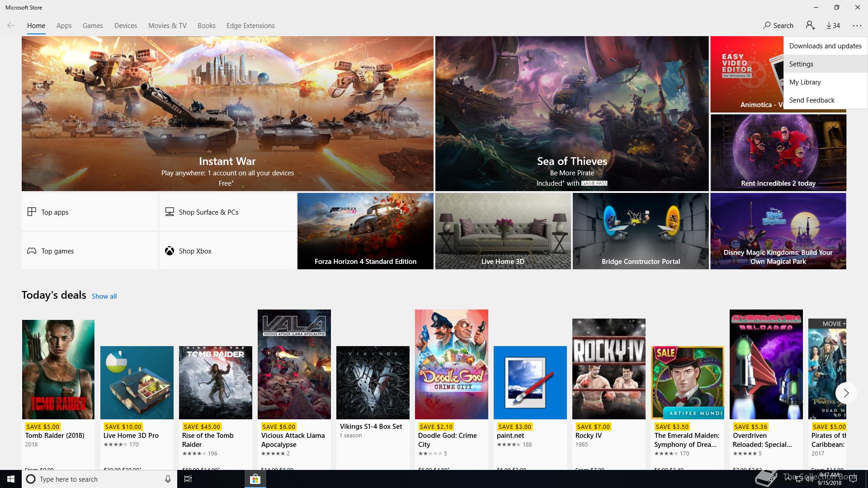Screen dimensions: 868x488
Task: Click the paint.net title text
Action: click(x=510, y=436)
